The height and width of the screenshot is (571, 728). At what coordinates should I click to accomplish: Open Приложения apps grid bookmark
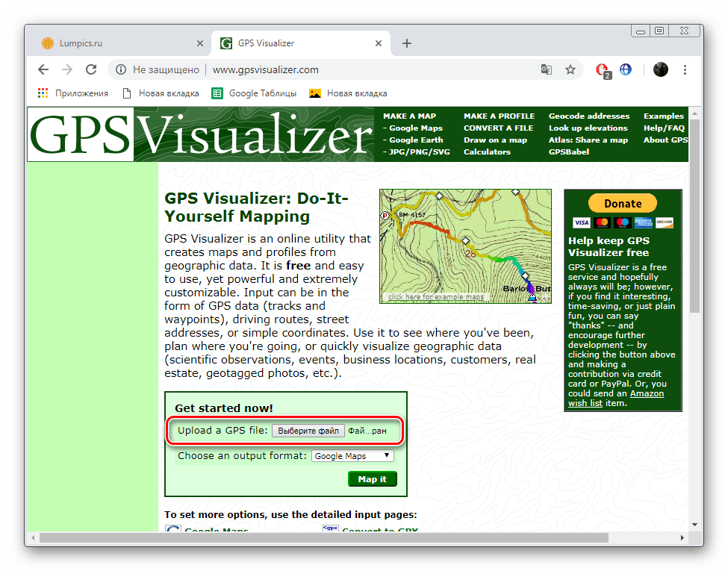click(x=72, y=93)
